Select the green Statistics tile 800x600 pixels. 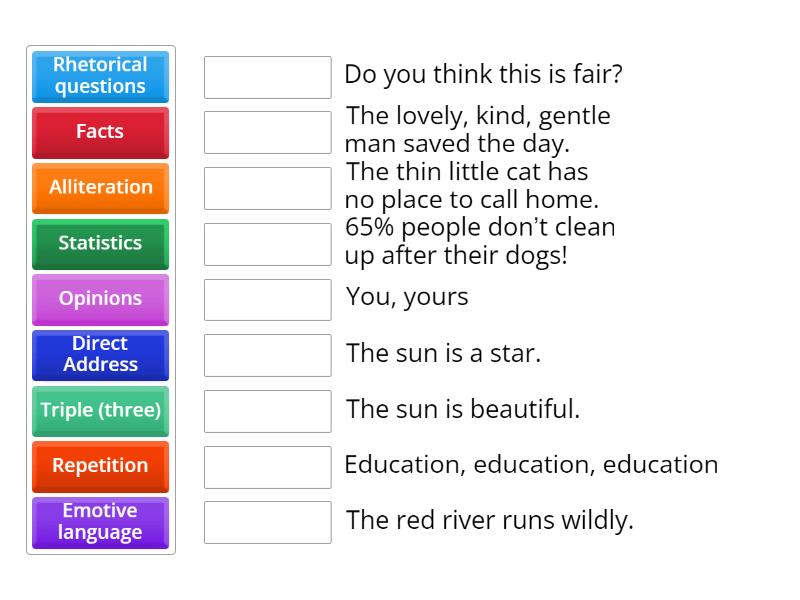pyautogui.click(x=100, y=243)
